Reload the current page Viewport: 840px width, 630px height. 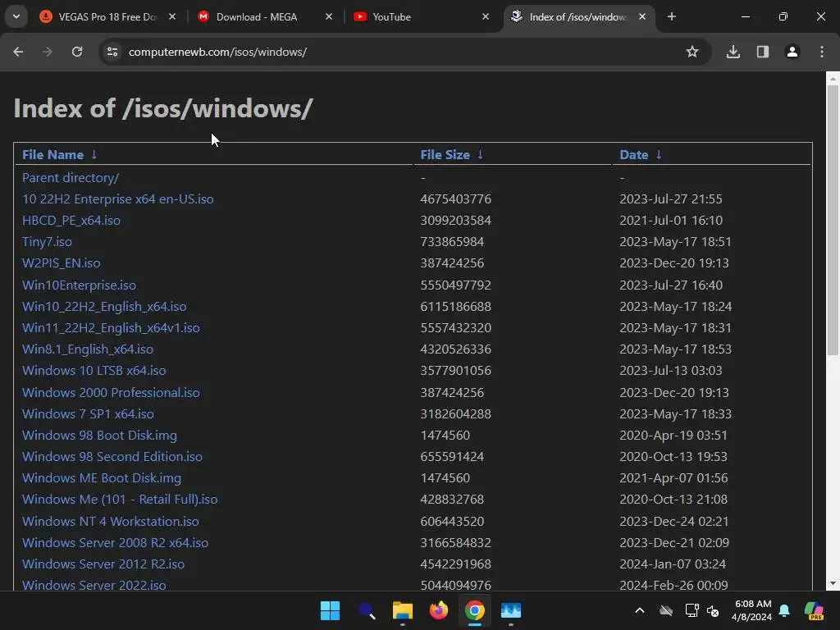point(77,52)
